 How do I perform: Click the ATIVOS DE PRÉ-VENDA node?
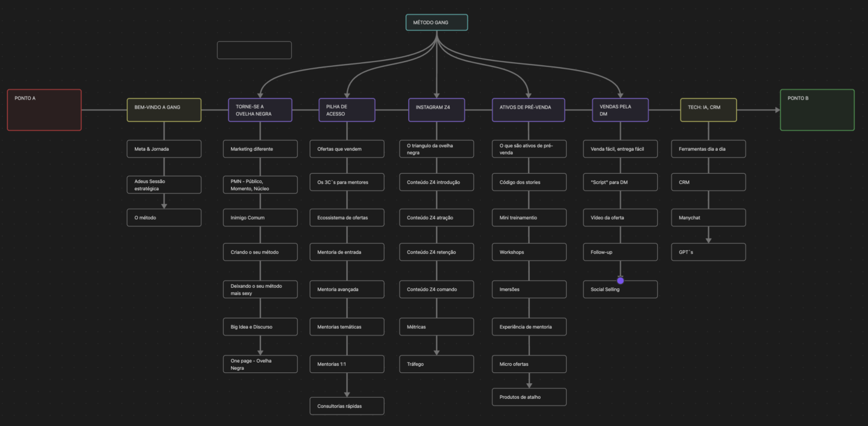coord(529,110)
